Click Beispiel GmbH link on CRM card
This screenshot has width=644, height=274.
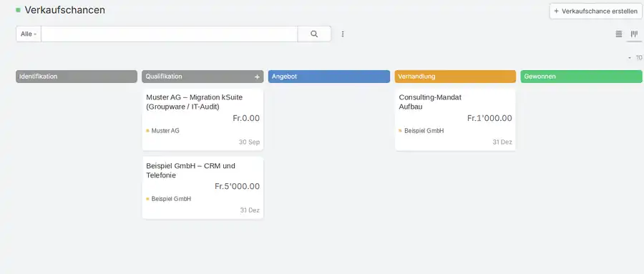(x=171, y=199)
